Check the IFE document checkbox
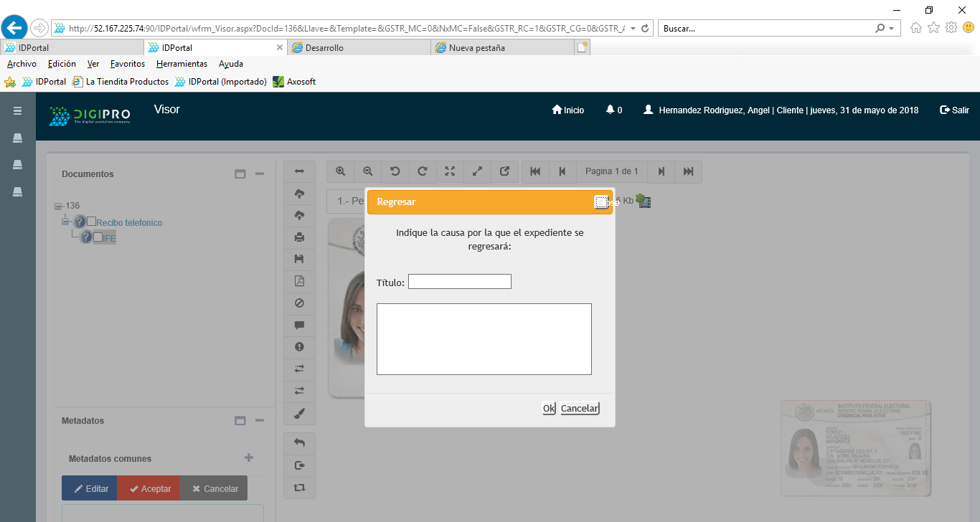The height and width of the screenshot is (522, 980). click(x=98, y=237)
